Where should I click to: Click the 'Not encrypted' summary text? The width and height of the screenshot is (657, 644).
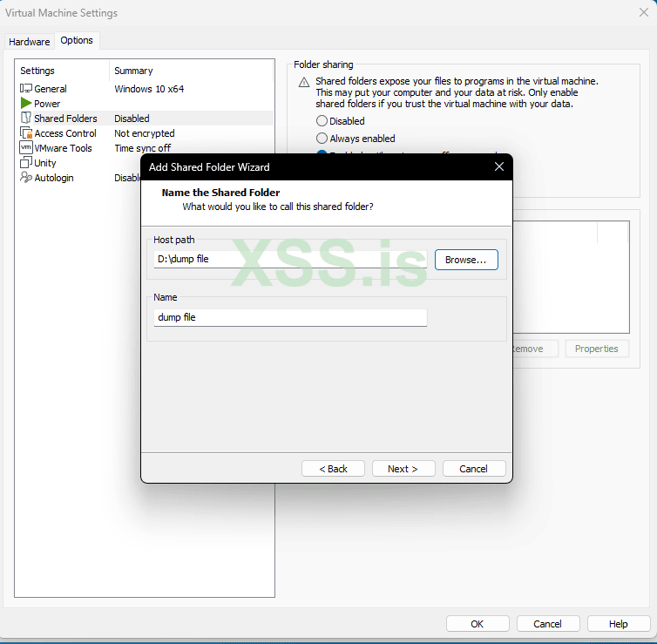[x=145, y=133]
